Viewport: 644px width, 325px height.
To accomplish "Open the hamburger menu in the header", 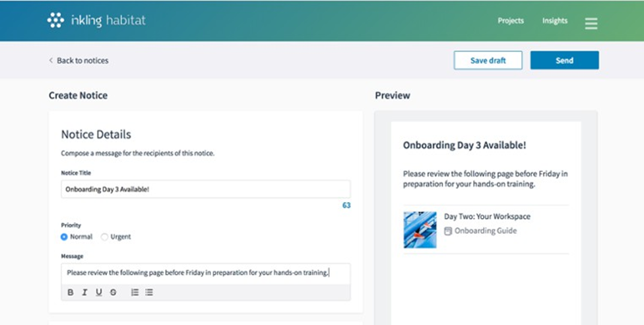I will 591,23.
